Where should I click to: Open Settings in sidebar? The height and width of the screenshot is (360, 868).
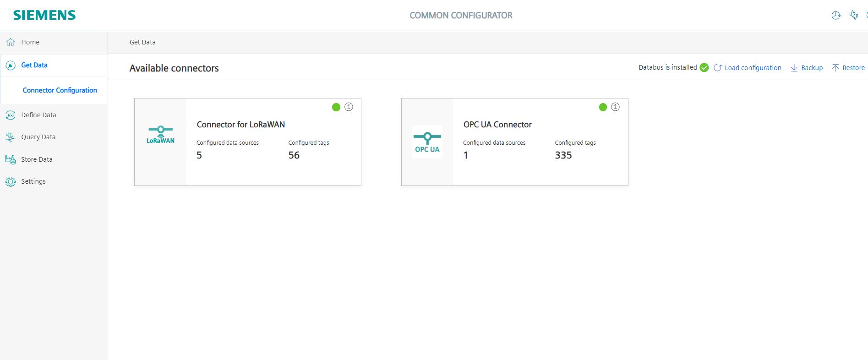point(54,181)
